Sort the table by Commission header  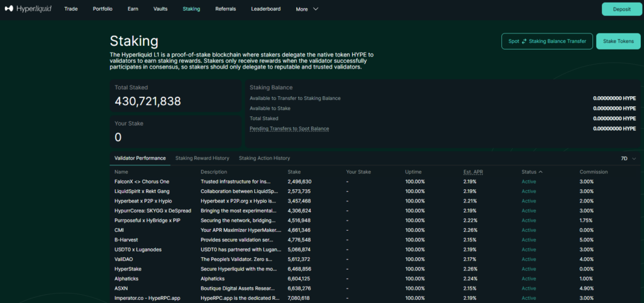(593, 172)
